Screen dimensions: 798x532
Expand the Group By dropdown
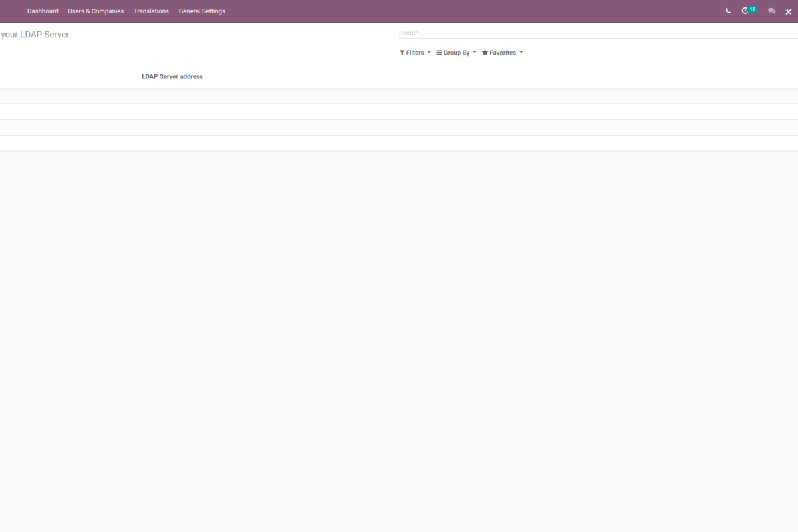pyautogui.click(x=456, y=53)
